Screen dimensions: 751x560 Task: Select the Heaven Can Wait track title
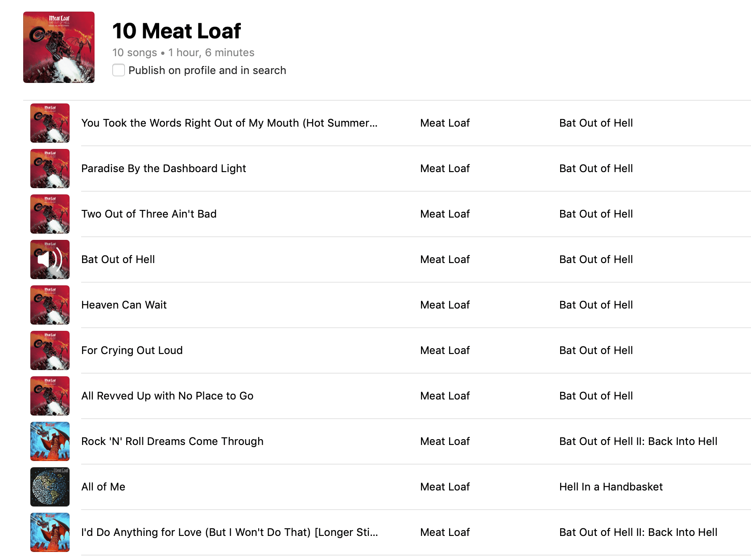click(x=124, y=305)
